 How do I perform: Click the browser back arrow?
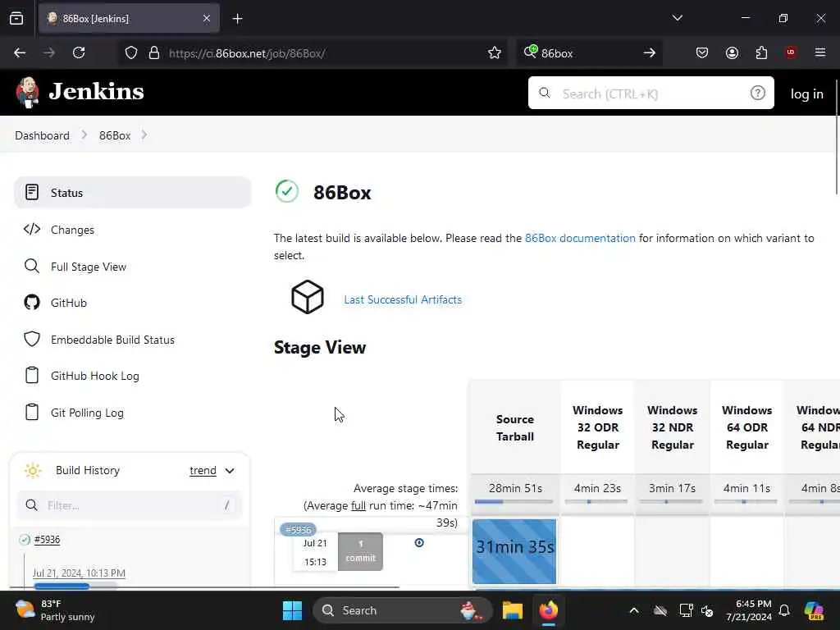(x=20, y=52)
